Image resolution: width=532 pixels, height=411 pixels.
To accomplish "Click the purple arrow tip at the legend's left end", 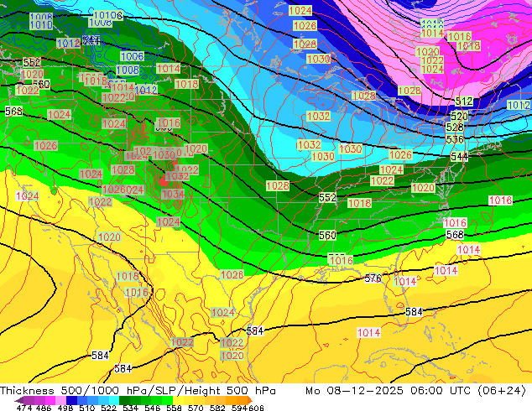I will [19, 401].
